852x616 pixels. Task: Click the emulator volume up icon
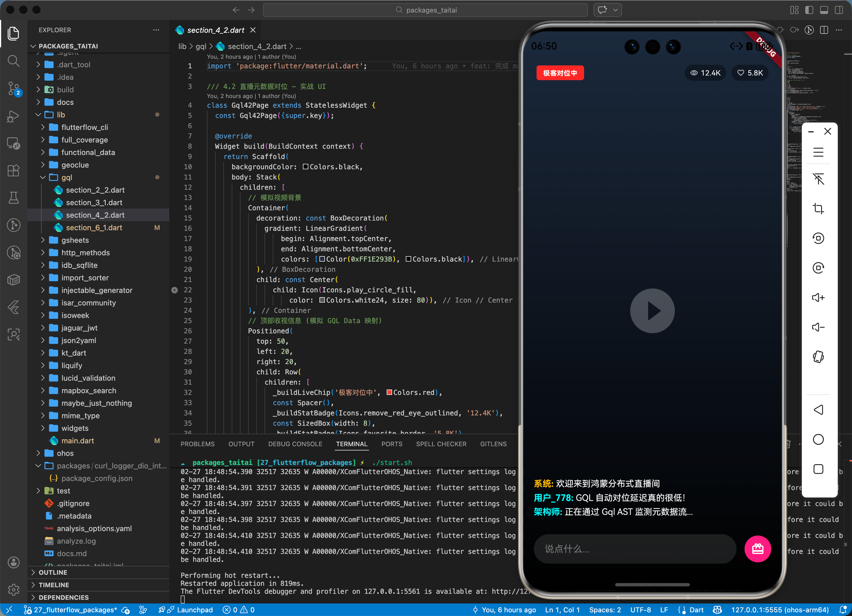[x=818, y=297]
